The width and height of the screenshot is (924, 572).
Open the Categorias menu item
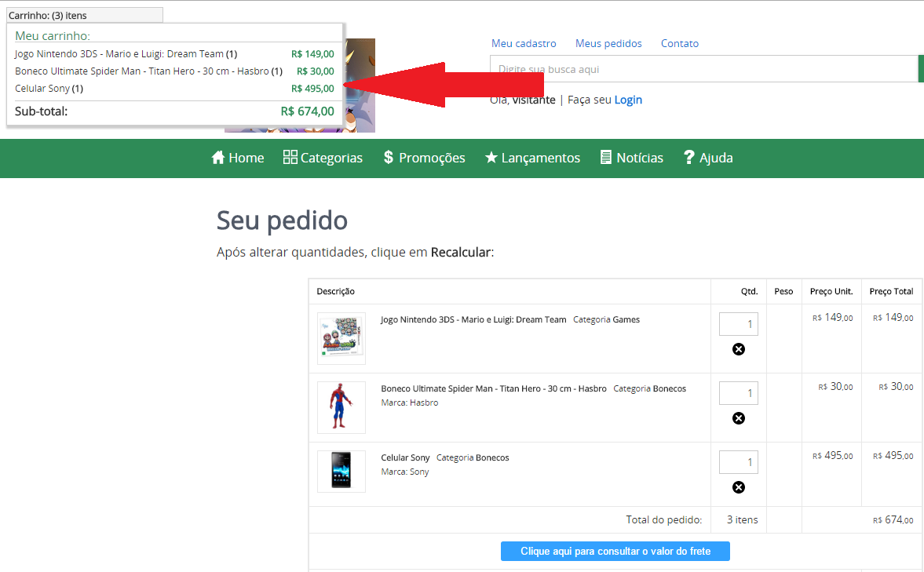click(x=323, y=158)
